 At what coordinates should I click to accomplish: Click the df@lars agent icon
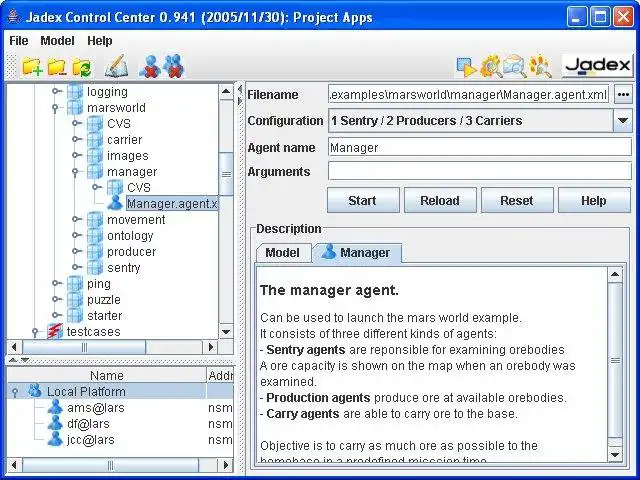tap(55, 423)
